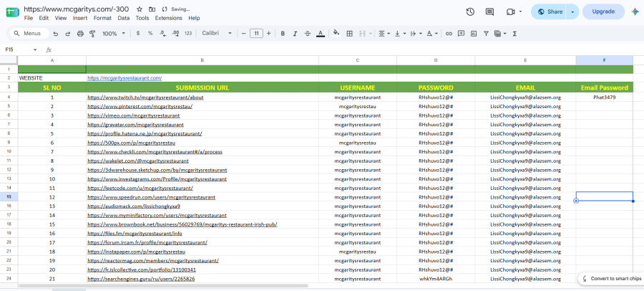Open the zoom level dropdown
Viewport: 644px width, 291px height.
coord(114,34)
